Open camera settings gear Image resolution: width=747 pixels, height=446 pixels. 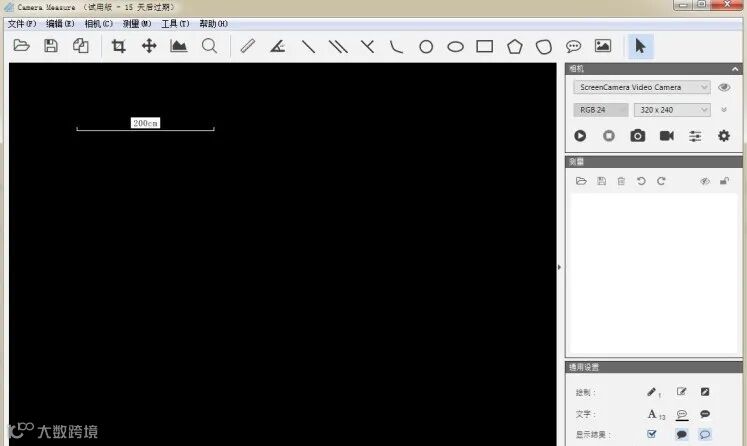coord(724,136)
